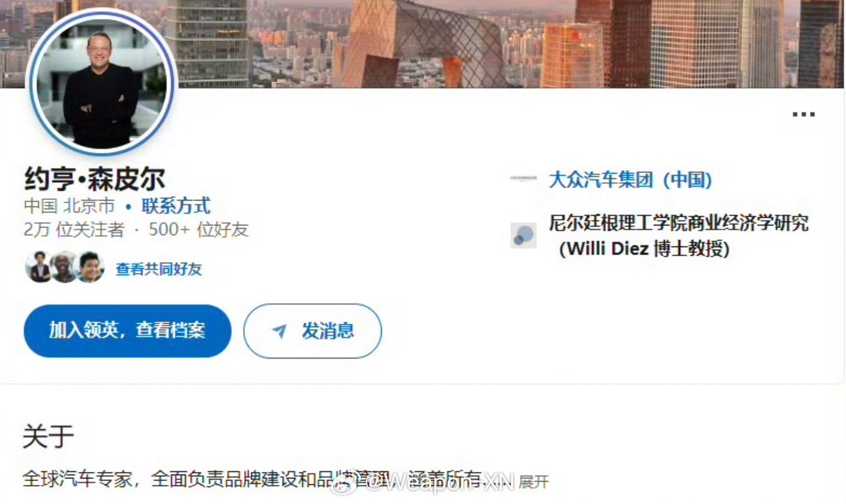The image size is (846, 504).
Task: Click the profile name 约亨·森皮尔
Action: click(94, 178)
